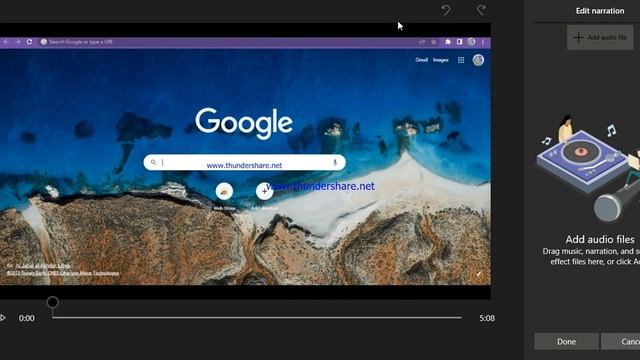Click the Redo arrow icon
The image size is (640, 360).
point(482,10)
